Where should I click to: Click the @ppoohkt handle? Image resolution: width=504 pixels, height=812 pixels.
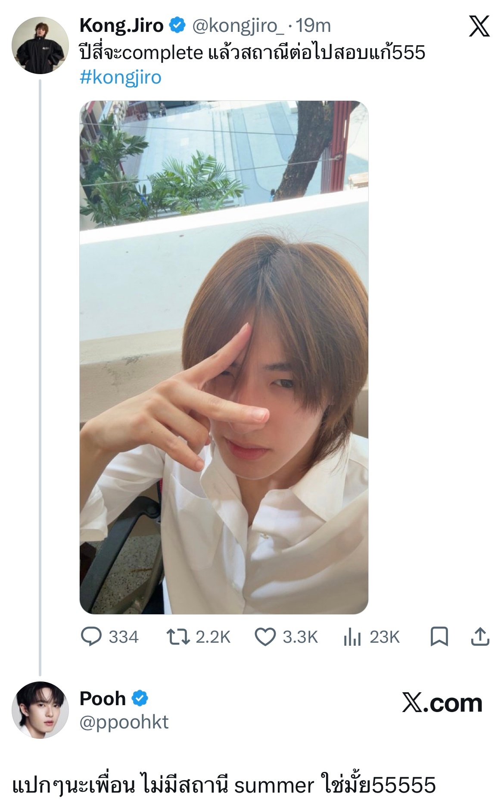(124, 722)
